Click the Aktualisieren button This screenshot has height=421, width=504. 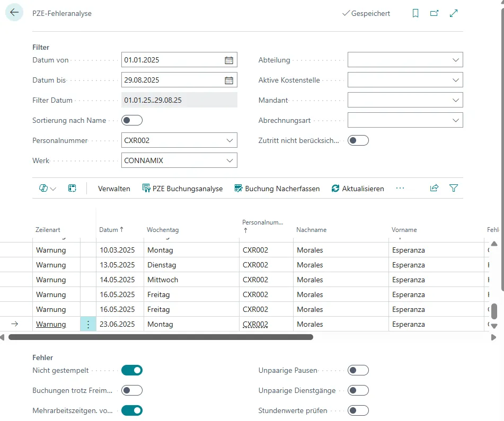[358, 189]
